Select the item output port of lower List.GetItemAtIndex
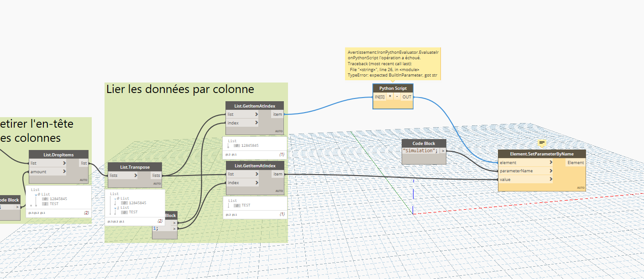The width and height of the screenshot is (644, 279). [277, 174]
